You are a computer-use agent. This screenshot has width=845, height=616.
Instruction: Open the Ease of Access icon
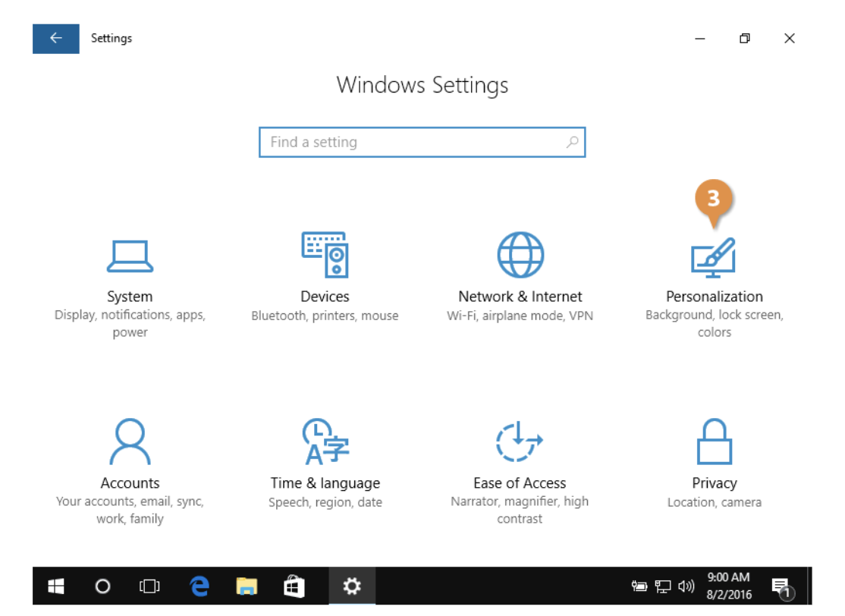[519, 442]
